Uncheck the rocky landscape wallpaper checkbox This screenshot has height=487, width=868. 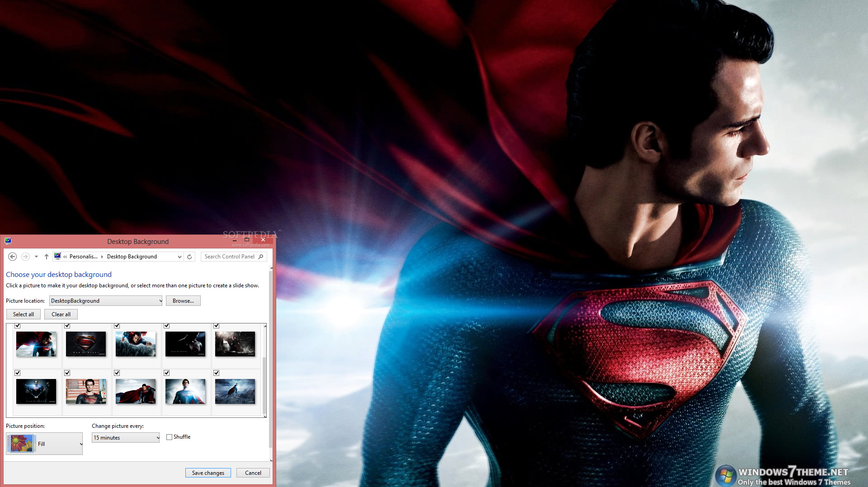point(217,373)
